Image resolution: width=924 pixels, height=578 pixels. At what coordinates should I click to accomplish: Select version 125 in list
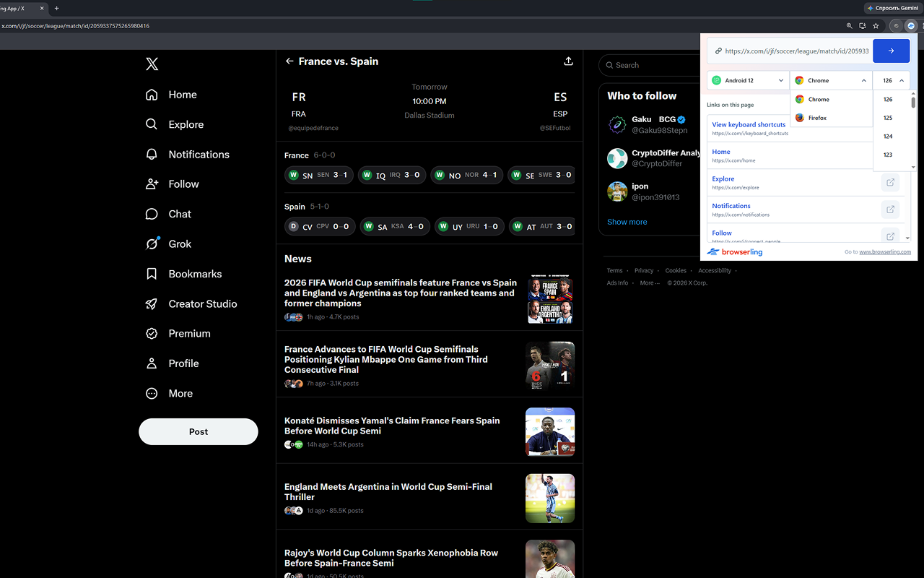click(x=888, y=118)
